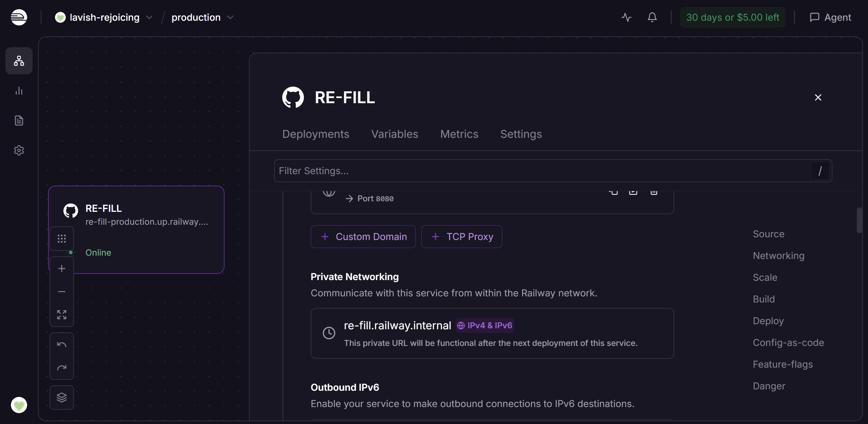Go to the Scale section
Image resolution: width=868 pixels, height=424 pixels.
coord(765,277)
